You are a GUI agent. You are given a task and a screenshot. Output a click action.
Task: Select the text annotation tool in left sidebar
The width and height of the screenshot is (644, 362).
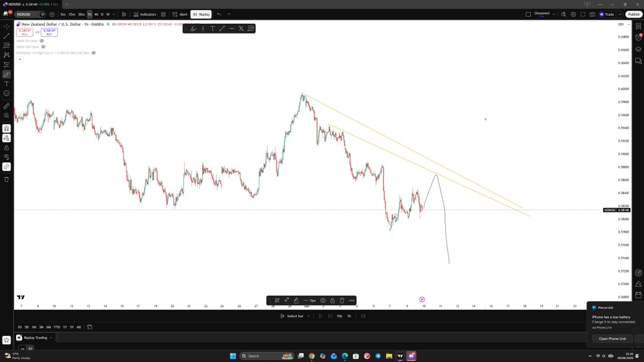click(6, 84)
